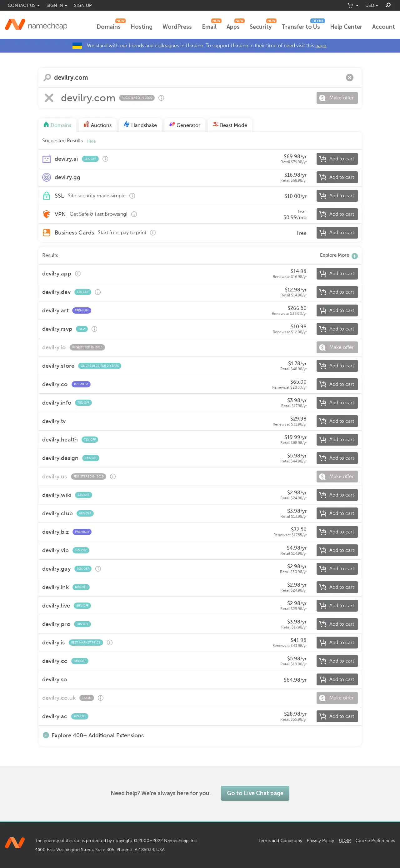
Task: Clear the devilry.com search field
Action: point(349,78)
